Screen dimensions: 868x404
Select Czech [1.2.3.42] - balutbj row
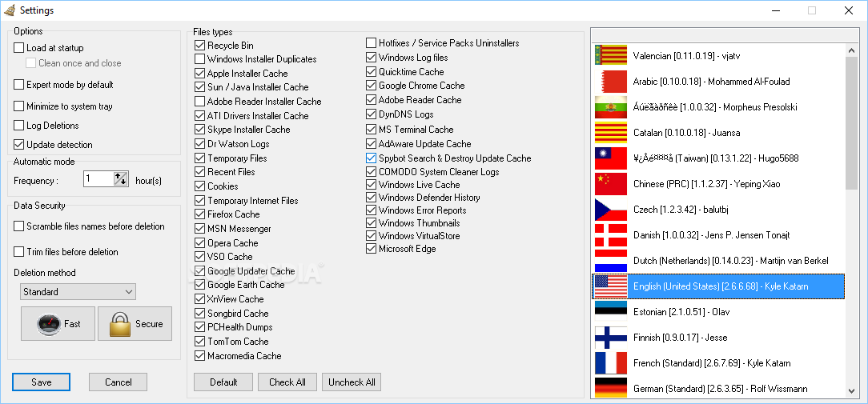[x=718, y=210]
